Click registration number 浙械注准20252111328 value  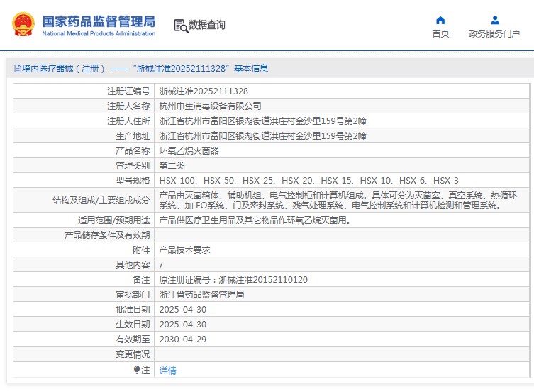coord(204,91)
